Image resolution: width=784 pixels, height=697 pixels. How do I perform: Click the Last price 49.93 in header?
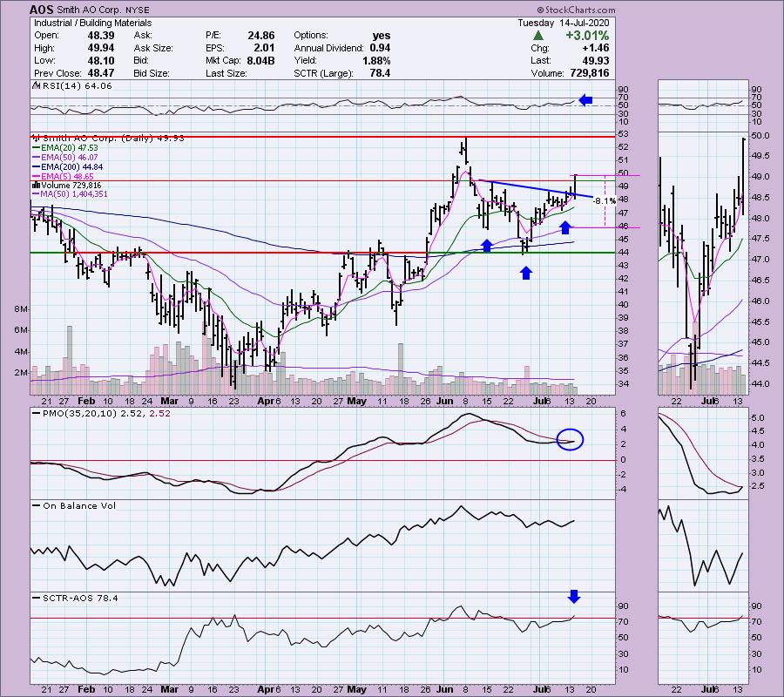tap(596, 60)
